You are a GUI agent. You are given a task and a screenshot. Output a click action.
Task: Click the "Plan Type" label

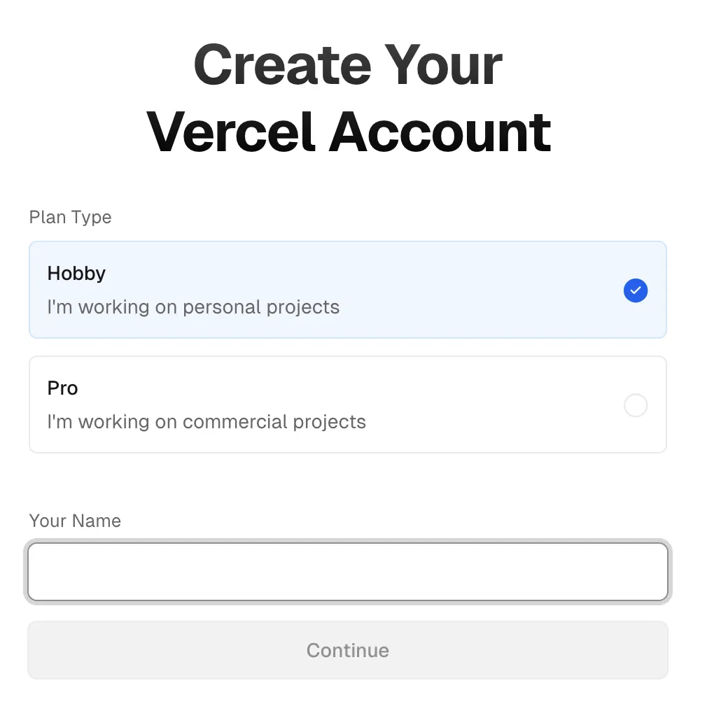(x=70, y=217)
